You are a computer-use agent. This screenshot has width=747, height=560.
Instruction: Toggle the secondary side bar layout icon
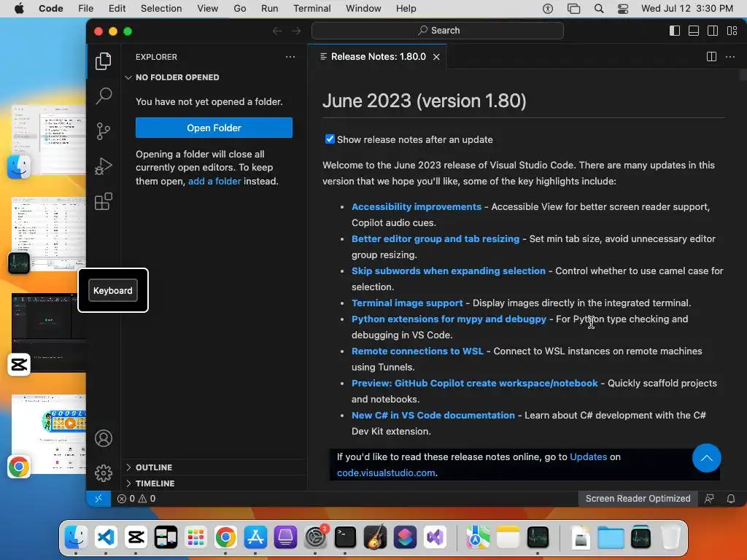click(713, 31)
